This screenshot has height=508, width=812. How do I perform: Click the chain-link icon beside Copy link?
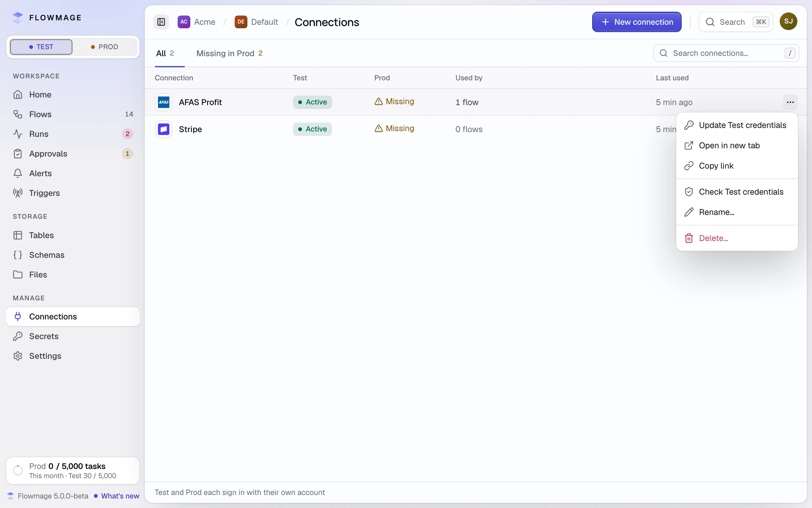click(689, 166)
